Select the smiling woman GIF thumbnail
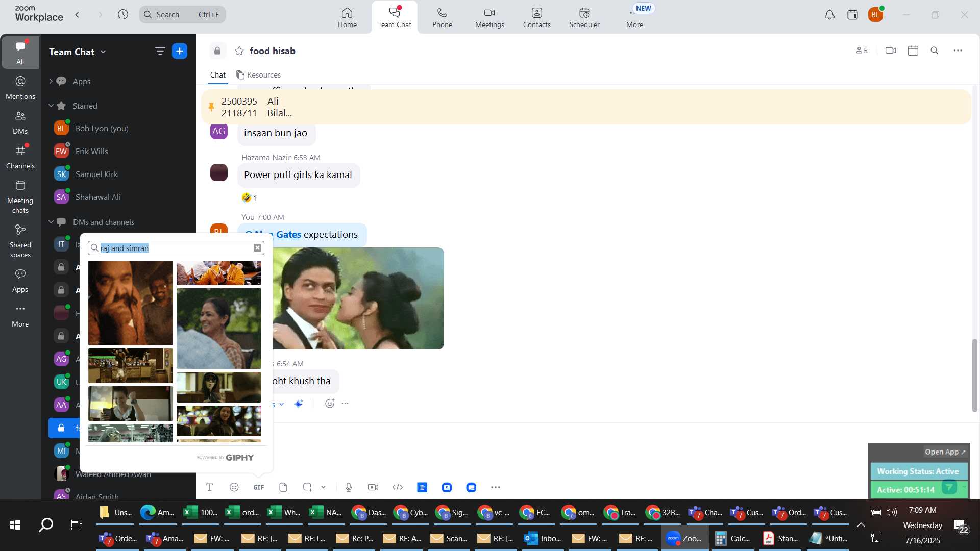 (219, 329)
